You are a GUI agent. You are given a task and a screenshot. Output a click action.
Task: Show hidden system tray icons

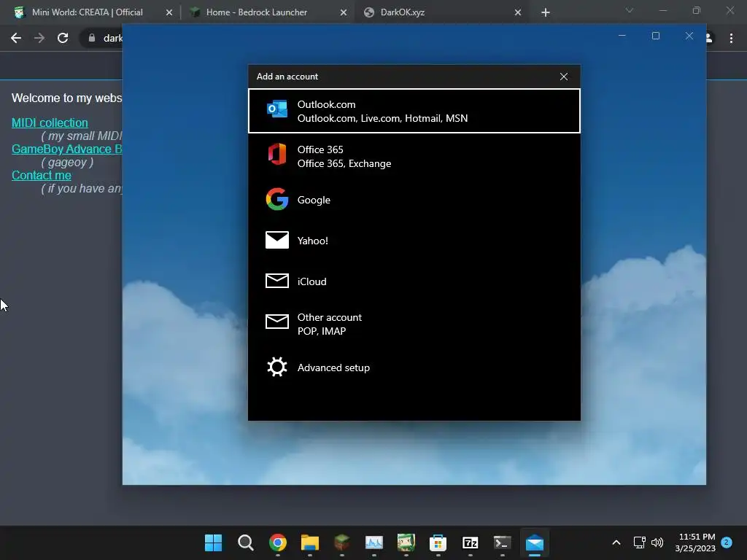(616, 542)
